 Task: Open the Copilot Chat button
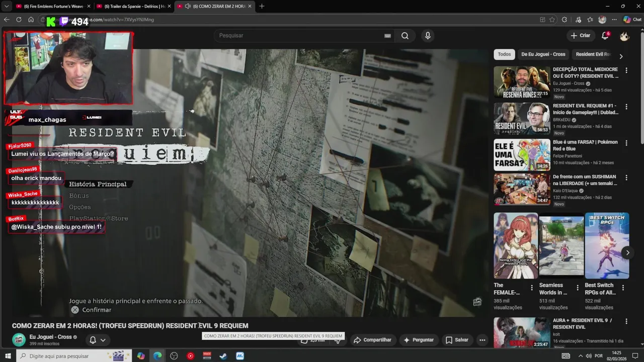[x=632, y=20]
